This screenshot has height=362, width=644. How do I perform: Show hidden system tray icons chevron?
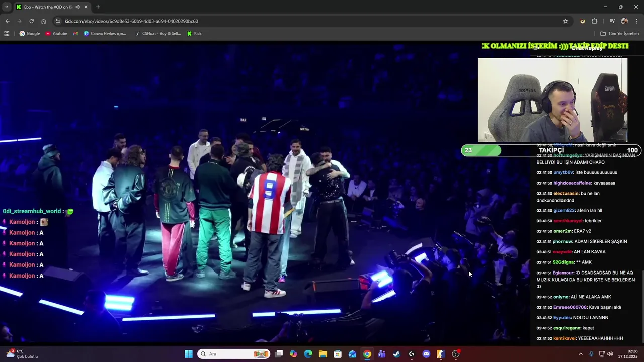pos(580,354)
